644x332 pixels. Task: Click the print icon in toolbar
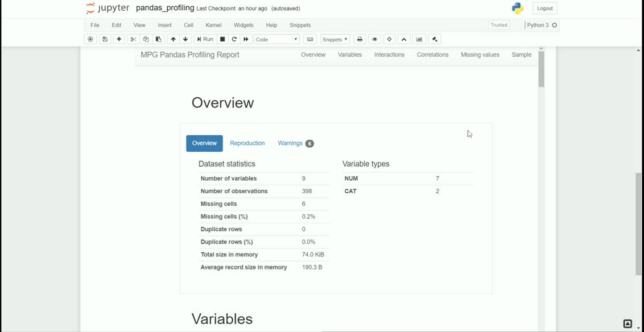360,39
